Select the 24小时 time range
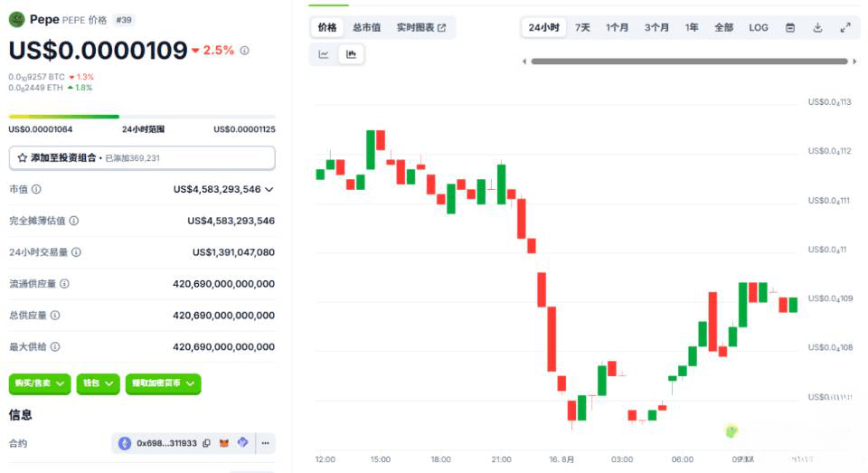 [x=543, y=28]
